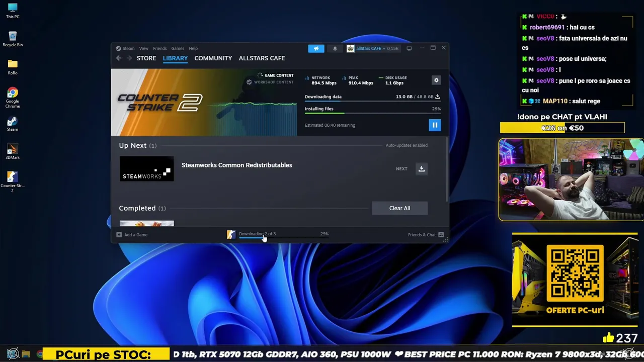This screenshot has height=362, width=644.
Task: Click Add a Game
Action: (132, 235)
